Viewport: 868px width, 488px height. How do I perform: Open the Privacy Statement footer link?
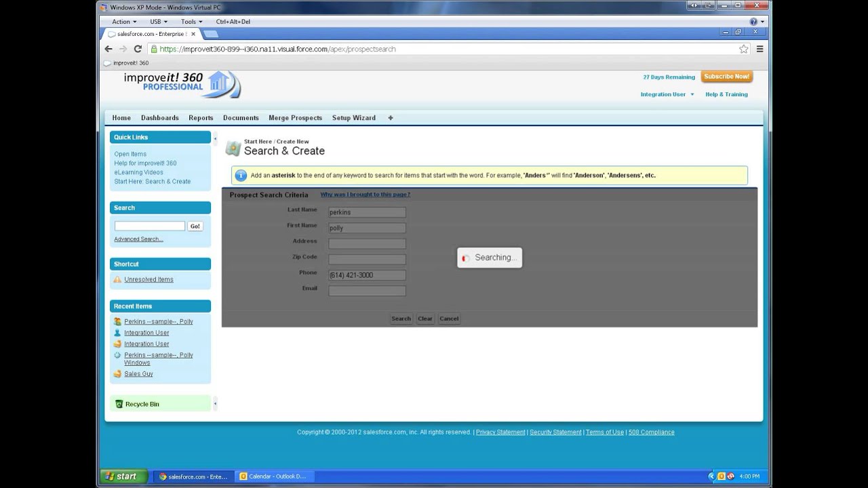point(500,432)
